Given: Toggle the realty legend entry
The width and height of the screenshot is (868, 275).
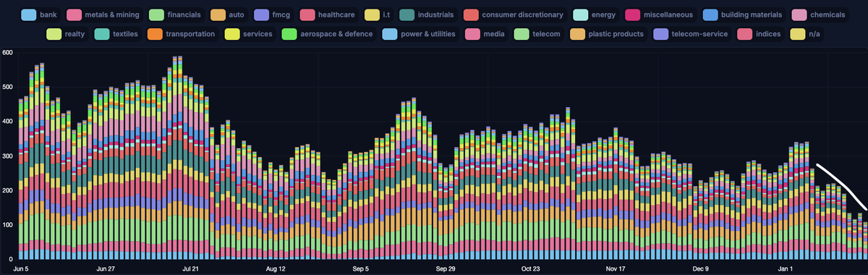Looking at the screenshot, I should [x=67, y=34].
